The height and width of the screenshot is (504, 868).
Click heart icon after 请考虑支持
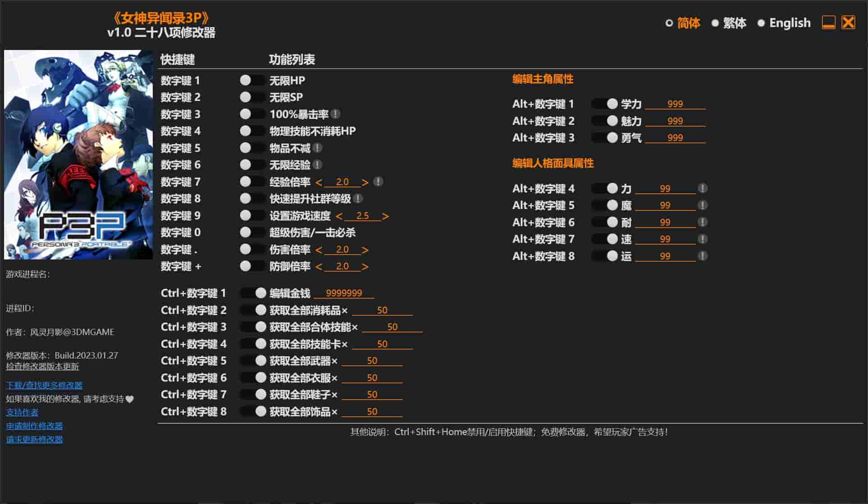pyautogui.click(x=130, y=399)
